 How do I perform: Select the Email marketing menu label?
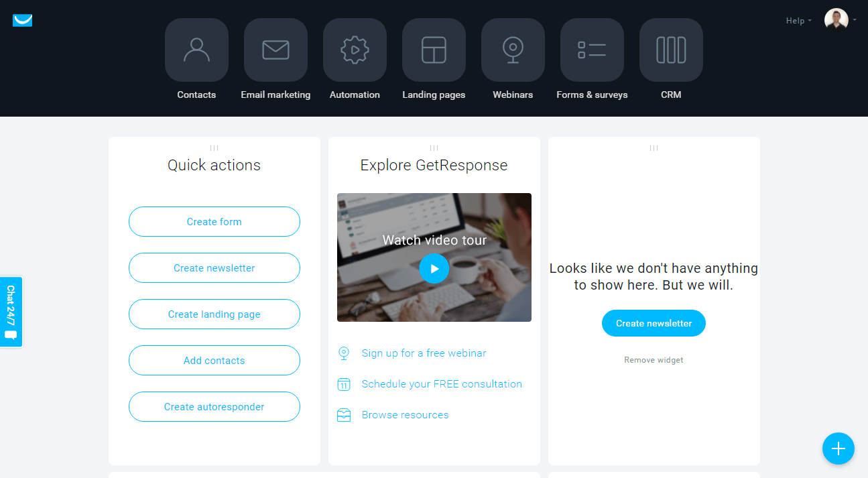coord(275,95)
